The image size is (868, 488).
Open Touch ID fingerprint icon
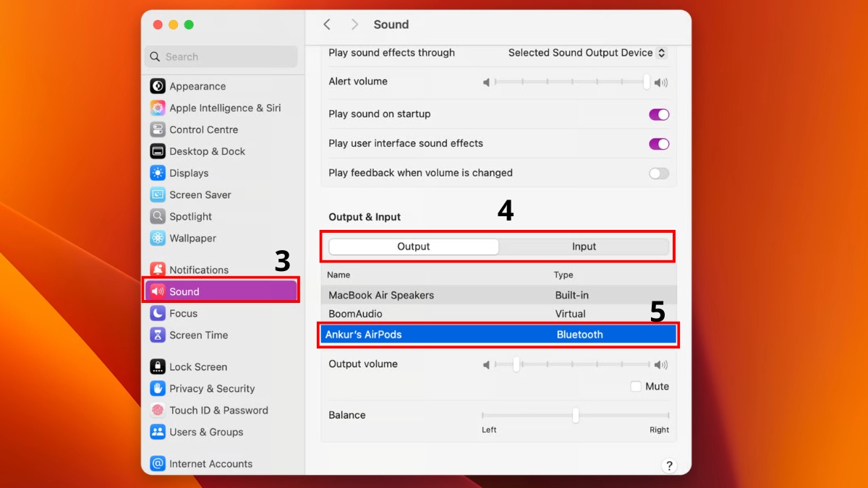point(158,410)
